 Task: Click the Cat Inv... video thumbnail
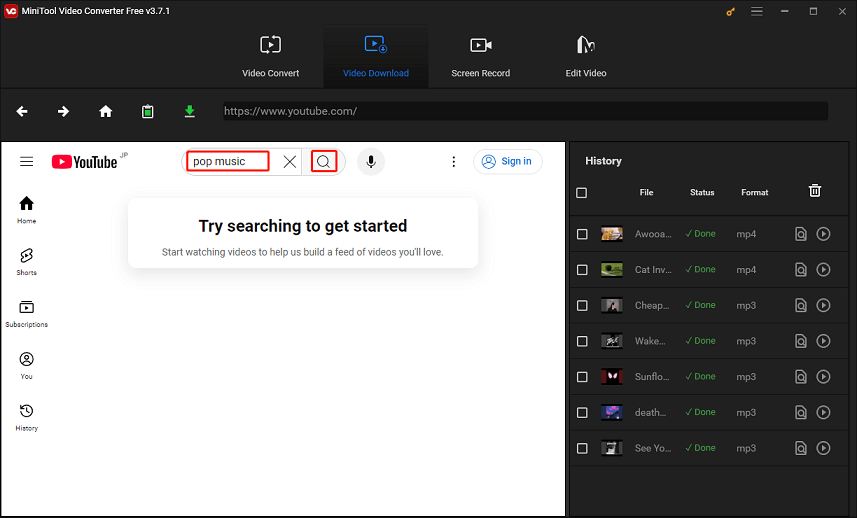(x=612, y=269)
